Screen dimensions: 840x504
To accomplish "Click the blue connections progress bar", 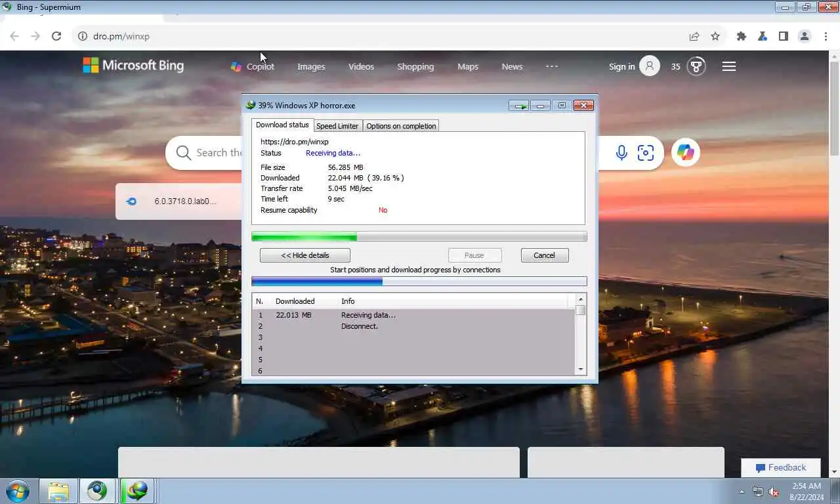I will [419, 282].
